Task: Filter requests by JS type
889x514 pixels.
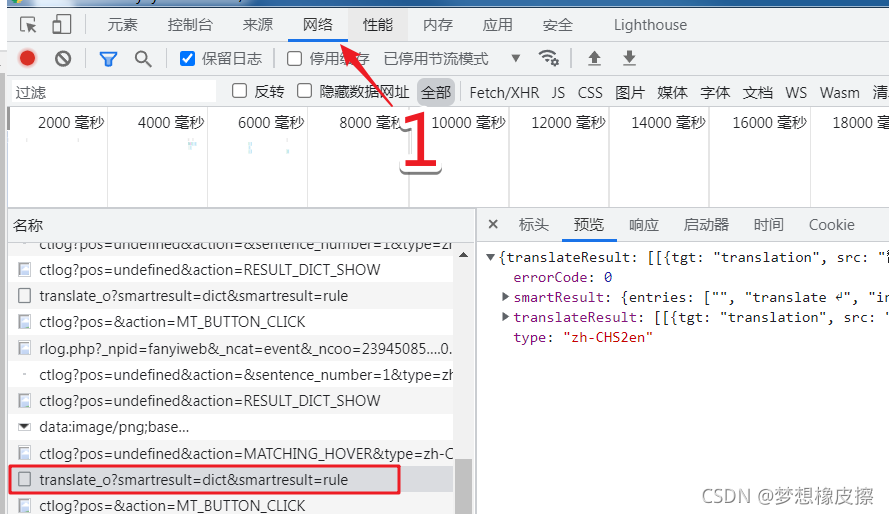Action: [x=558, y=92]
